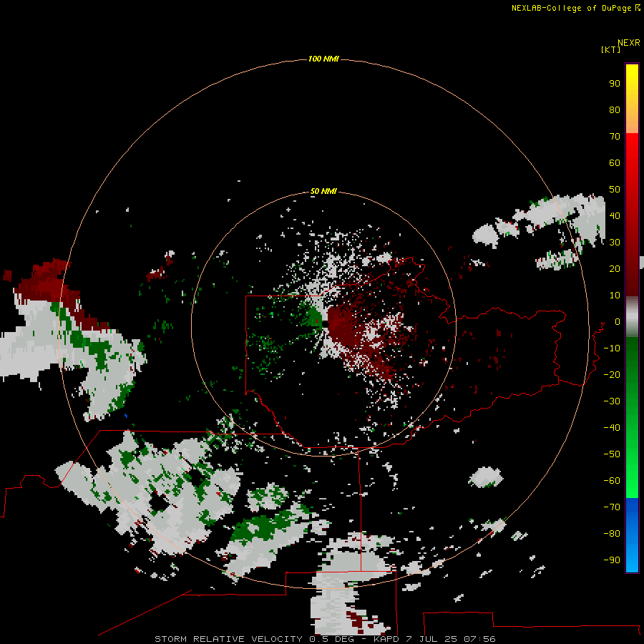This screenshot has height=644, width=644.
Task: Click the 40 value on velocity scale
Action: (615, 215)
